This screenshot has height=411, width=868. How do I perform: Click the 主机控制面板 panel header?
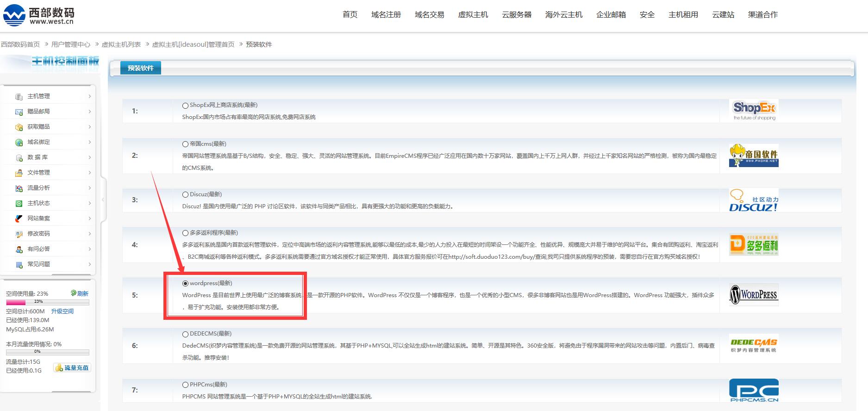pyautogui.click(x=65, y=61)
